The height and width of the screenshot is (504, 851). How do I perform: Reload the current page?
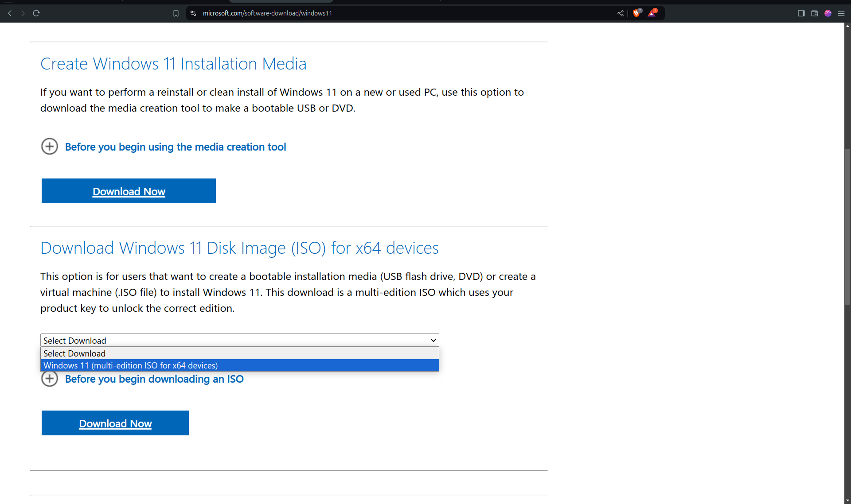click(36, 13)
